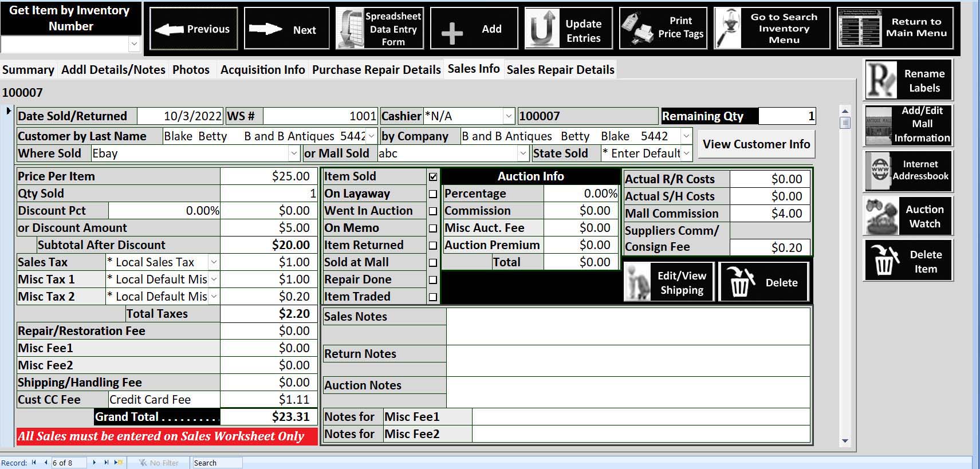Open the State Sold dropdown
Screen dimensions: 980x469
click(x=686, y=153)
